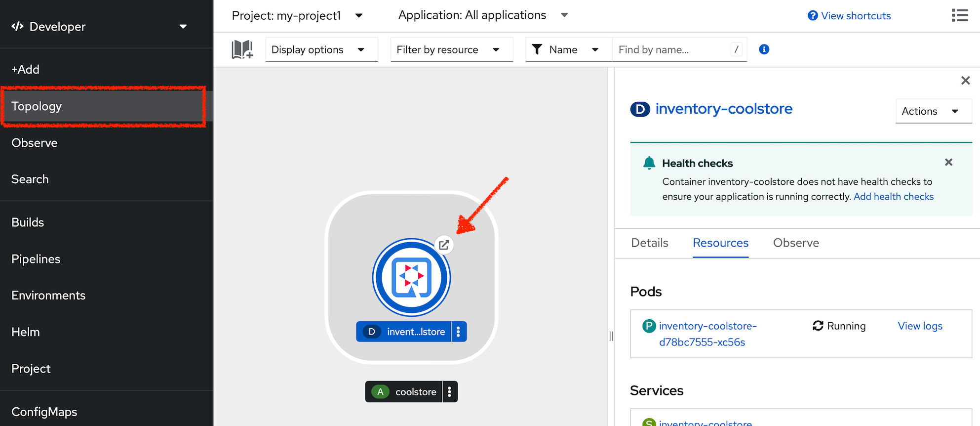
Task: Open the Project: my-project1 dropdown
Action: 298,16
